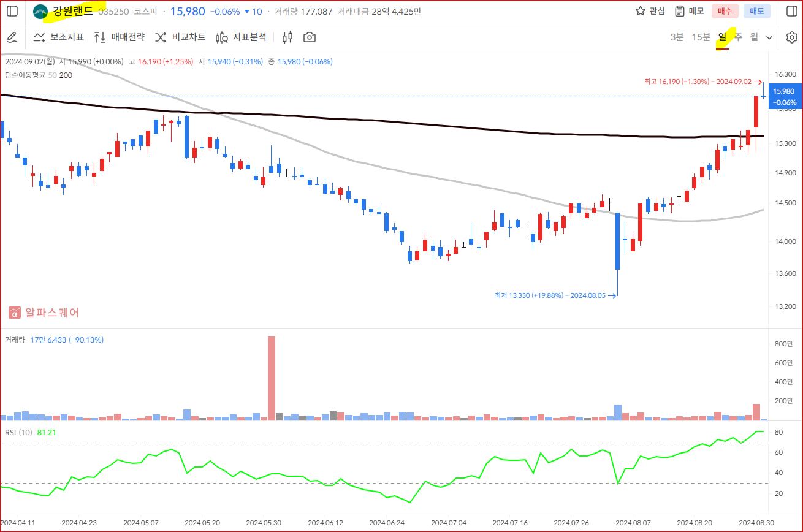The height and width of the screenshot is (532, 803).
Task: Expand the interval dropdown chevron
Action: point(769,37)
